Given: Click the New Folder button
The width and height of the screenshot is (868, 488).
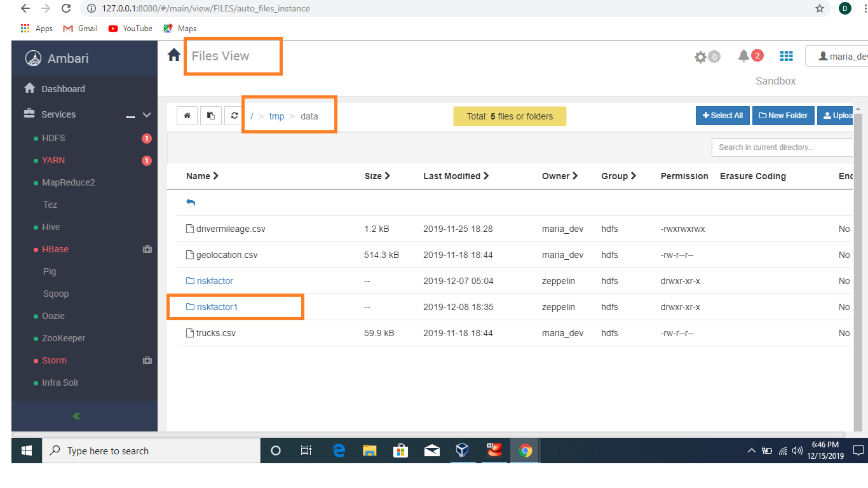Looking at the screenshot, I should tap(783, 116).
